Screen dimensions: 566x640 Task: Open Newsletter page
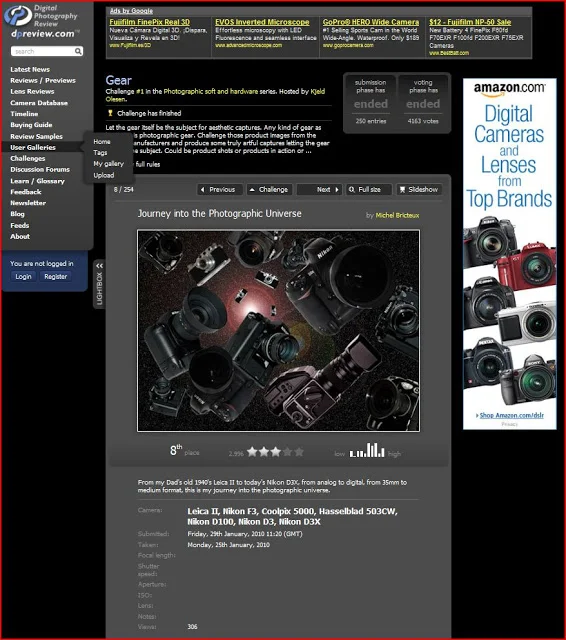click(28, 203)
